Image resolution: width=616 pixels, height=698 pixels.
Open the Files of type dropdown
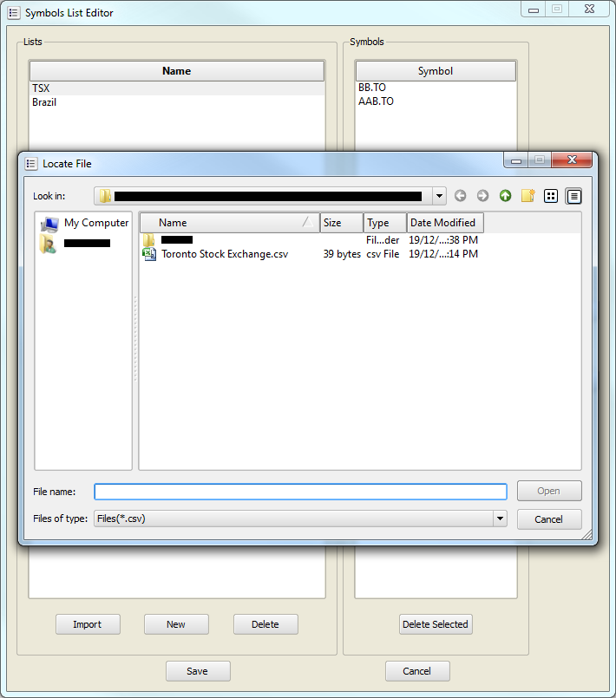click(x=499, y=519)
